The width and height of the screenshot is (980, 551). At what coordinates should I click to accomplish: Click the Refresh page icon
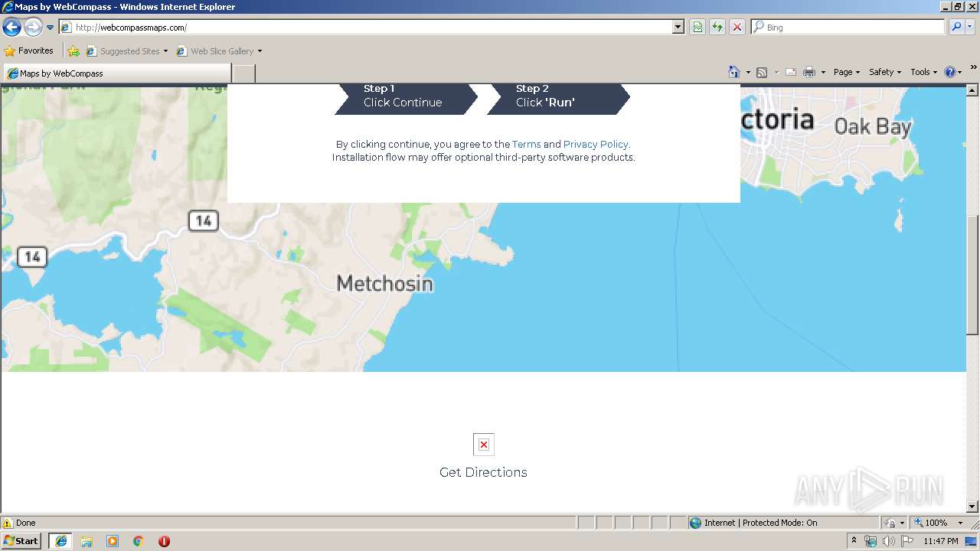[717, 27]
